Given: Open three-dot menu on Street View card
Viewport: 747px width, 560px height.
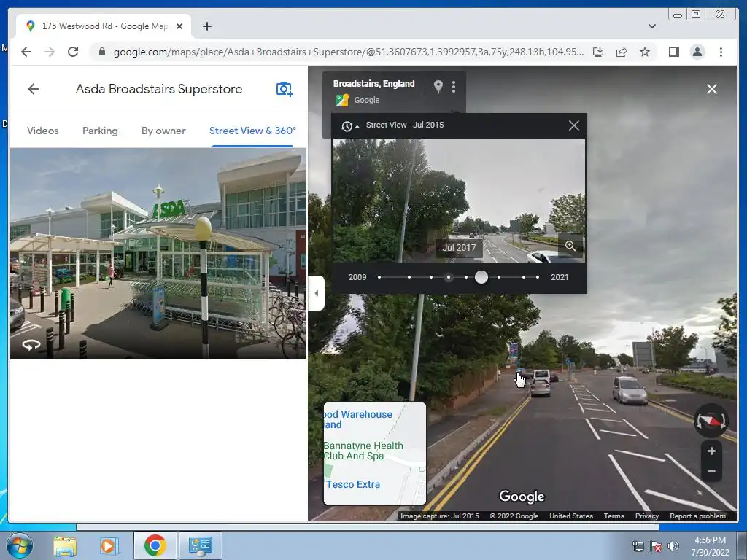Looking at the screenshot, I should coord(454,87).
